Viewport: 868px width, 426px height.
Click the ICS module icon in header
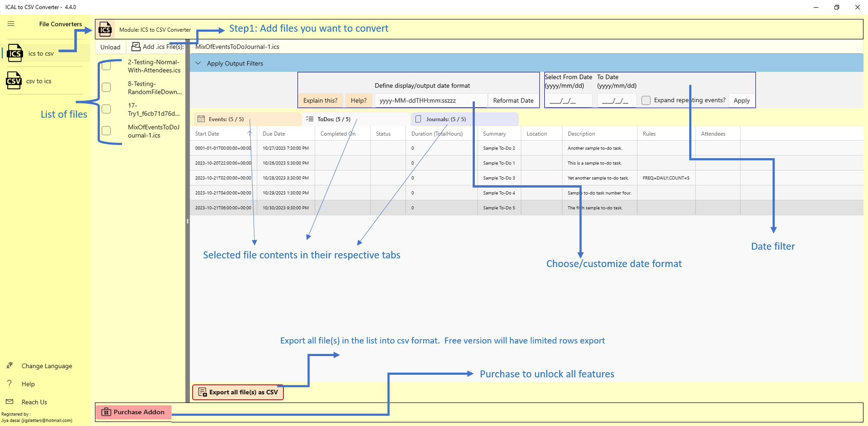105,30
